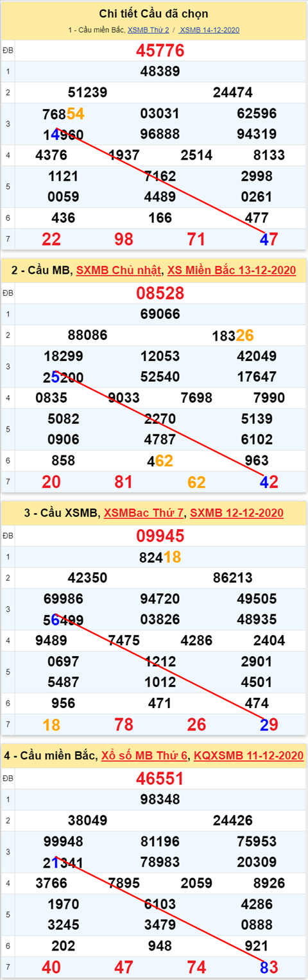Open the XSMB Thứ 2 link
308x980 pixels.
[x=148, y=30]
